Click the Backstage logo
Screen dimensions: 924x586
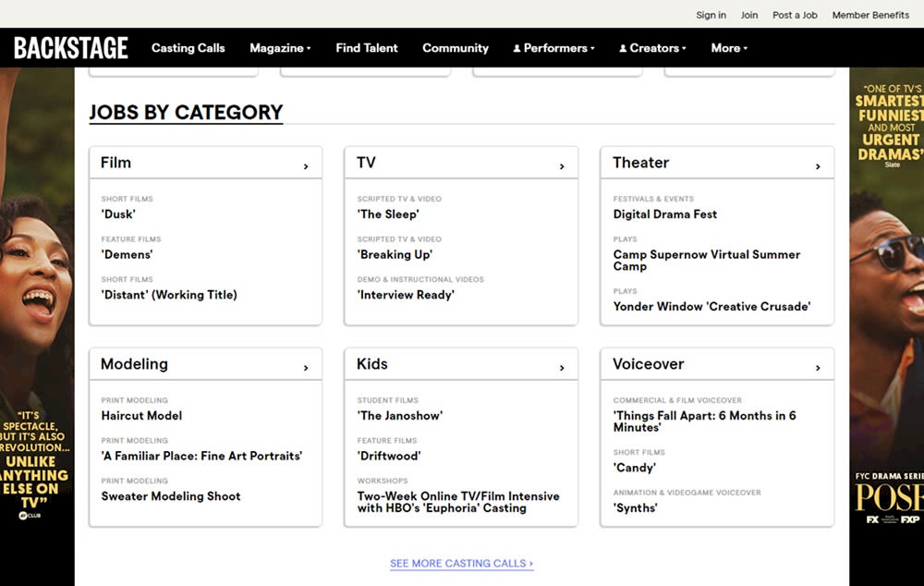coord(71,48)
